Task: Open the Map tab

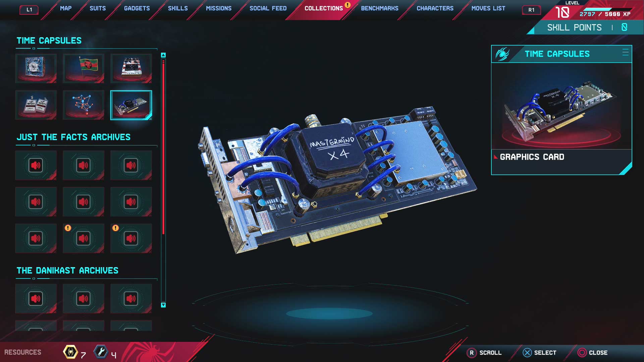Action: coord(66,8)
